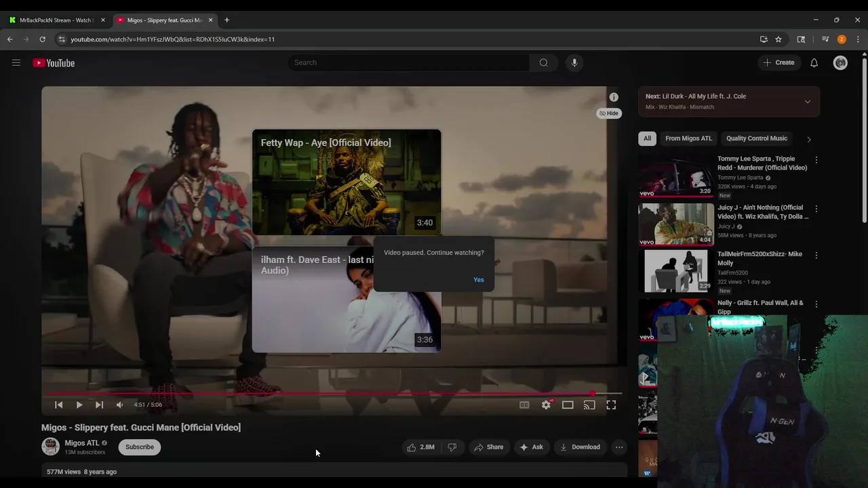Select Quality Control Music chip
Viewport: 868px width, 488px height.
(x=757, y=138)
